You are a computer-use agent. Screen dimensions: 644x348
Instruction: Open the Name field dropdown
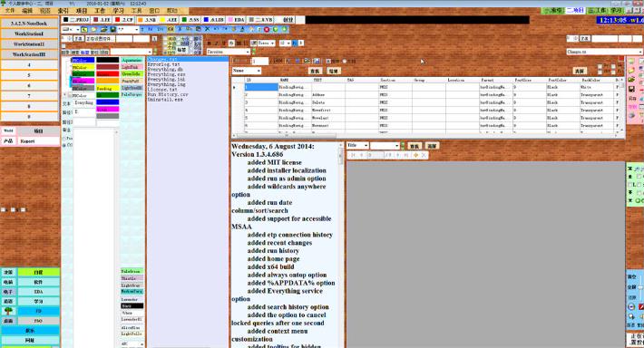[259, 71]
